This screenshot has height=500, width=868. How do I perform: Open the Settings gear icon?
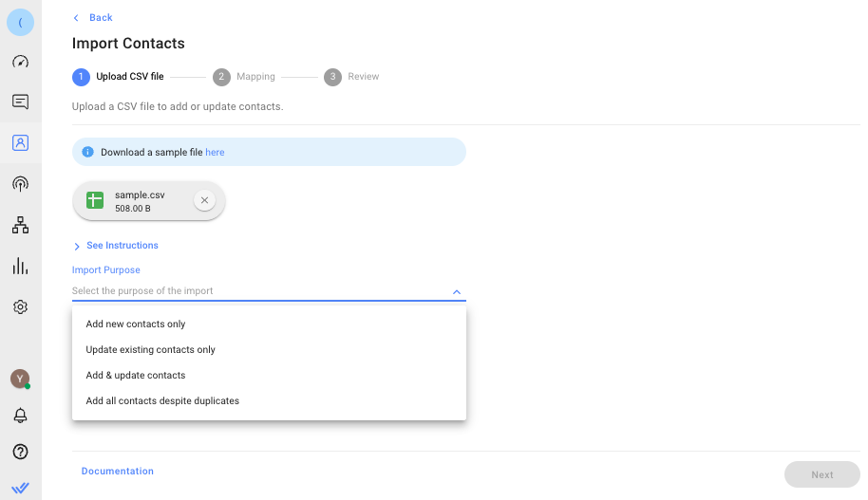pos(20,307)
